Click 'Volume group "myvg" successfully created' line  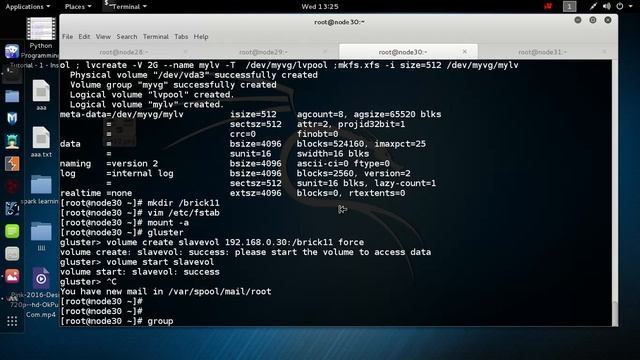[x=173, y=85]
